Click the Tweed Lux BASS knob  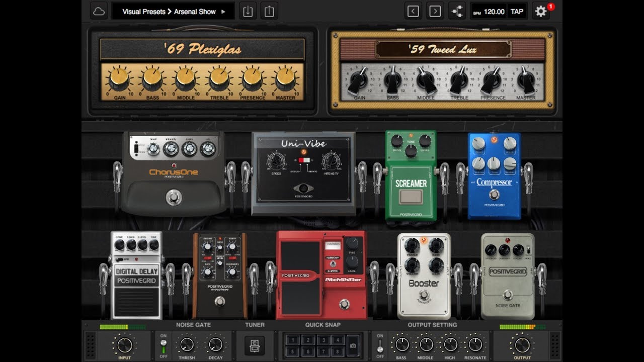pos(392,79)
